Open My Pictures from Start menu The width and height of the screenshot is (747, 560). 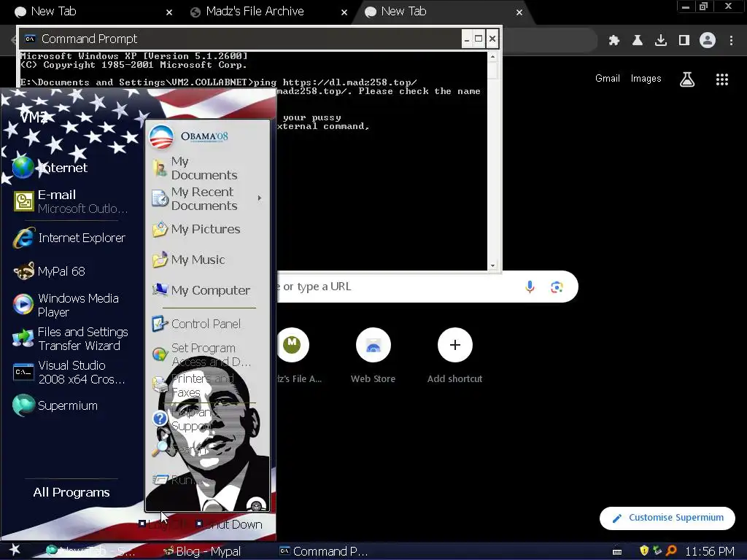(196, 229)
